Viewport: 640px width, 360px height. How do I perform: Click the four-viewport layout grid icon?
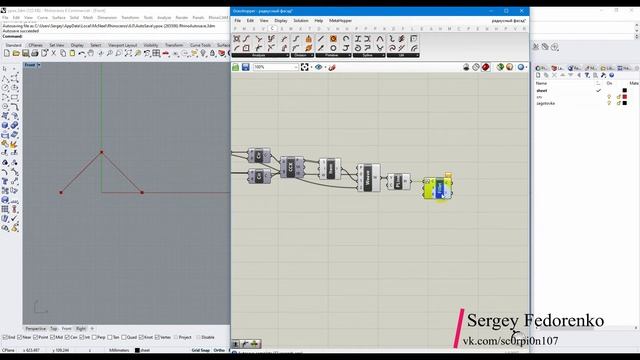(156, 53)
